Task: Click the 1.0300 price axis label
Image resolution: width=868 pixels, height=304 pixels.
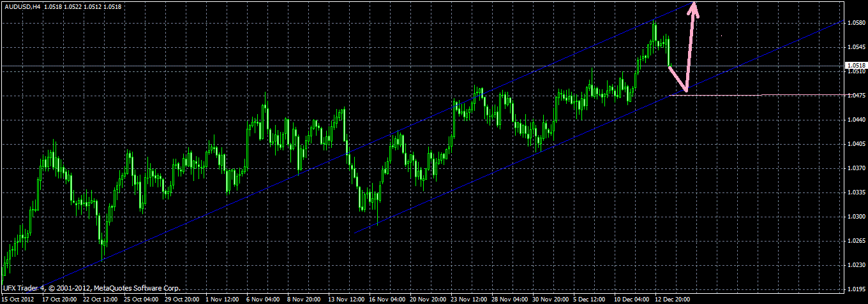Action: click(x=857, y=217)
